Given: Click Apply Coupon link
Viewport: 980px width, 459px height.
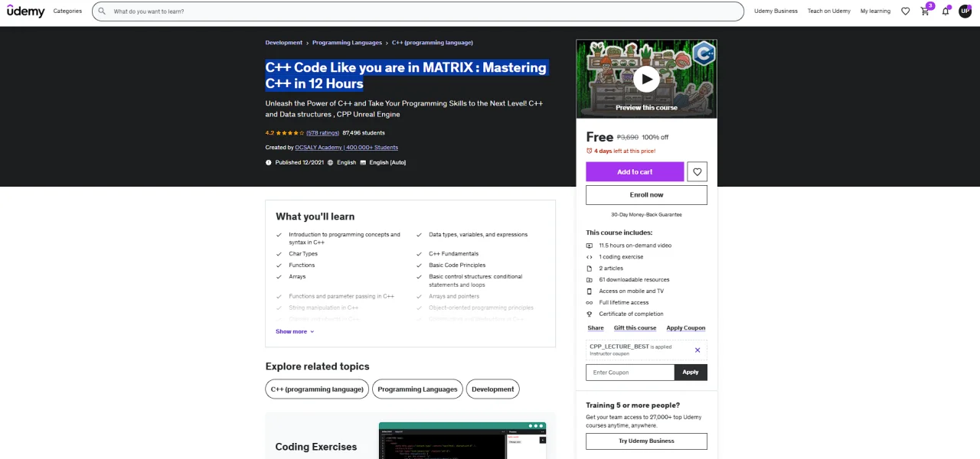Looking at the screenshot, I should click(686, 328).
